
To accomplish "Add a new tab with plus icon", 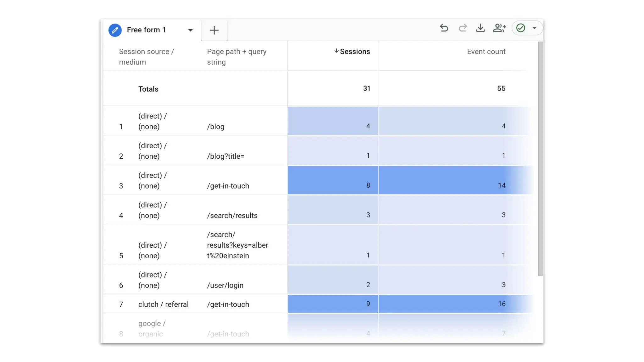I will pos(214,30).
